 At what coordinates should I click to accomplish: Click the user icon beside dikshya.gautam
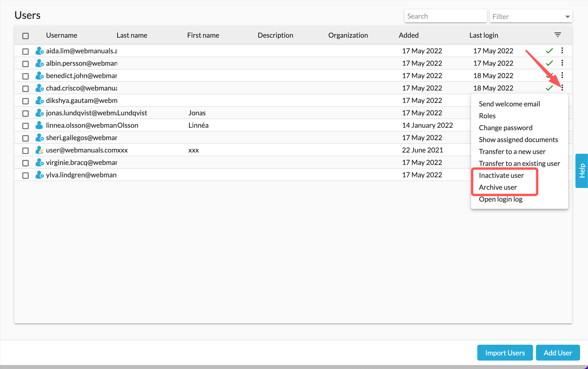(x=39, y=100)
